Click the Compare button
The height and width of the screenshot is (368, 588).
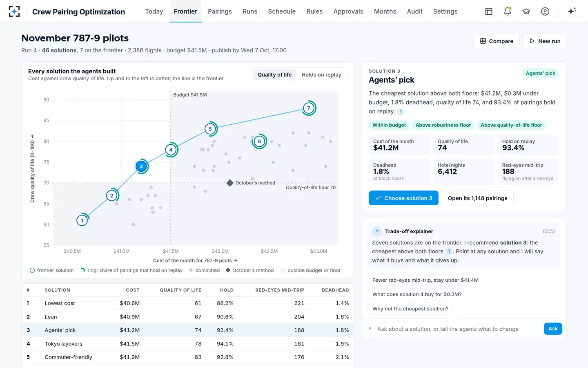[x=497, y=41]
